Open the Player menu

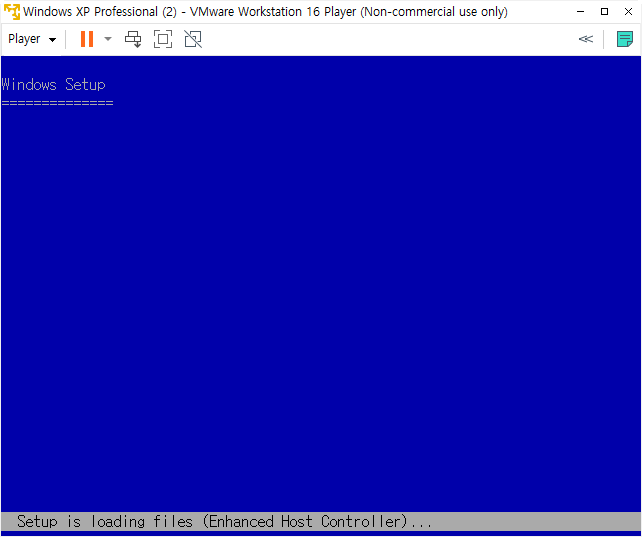[x=32, y=39]
